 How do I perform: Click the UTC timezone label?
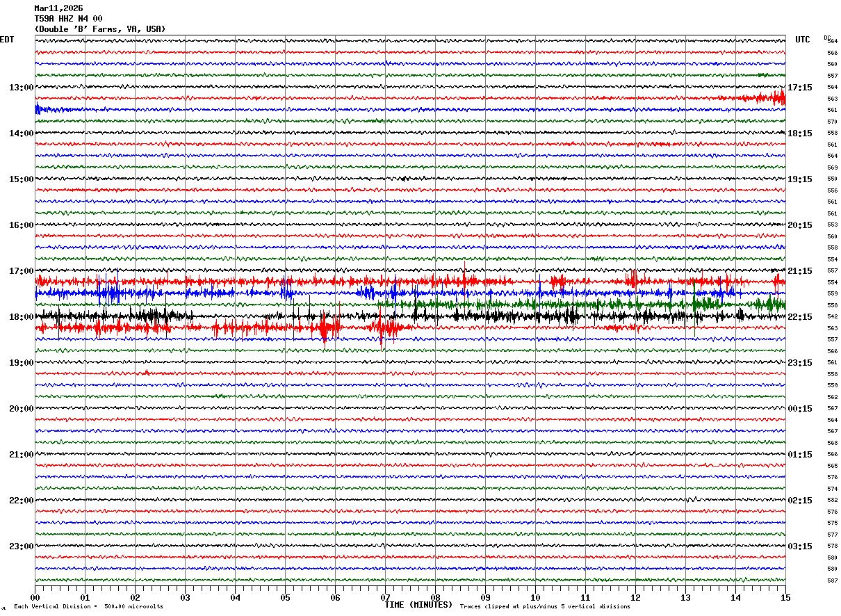point(803,40)
